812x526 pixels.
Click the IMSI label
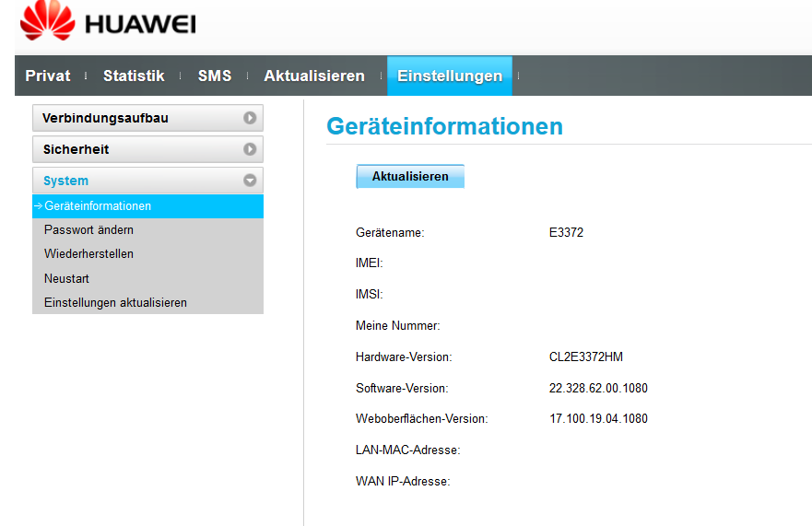(370, 294)
